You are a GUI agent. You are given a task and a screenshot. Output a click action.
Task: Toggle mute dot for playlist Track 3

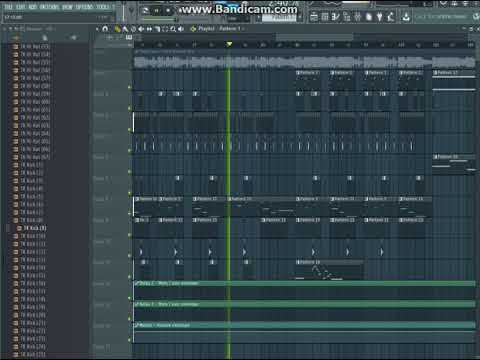(129, 129)
